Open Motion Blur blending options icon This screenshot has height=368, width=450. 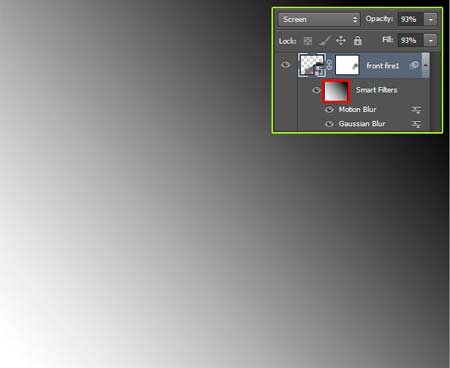click(416, 110)
